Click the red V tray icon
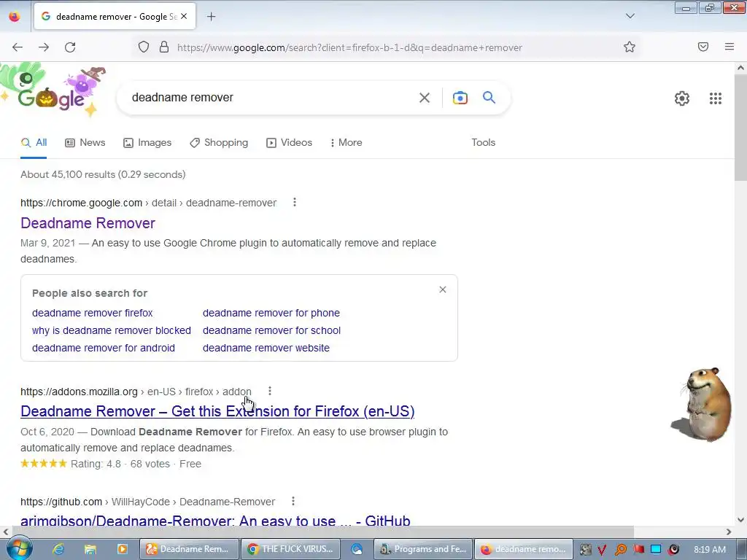 click(602, 550)
